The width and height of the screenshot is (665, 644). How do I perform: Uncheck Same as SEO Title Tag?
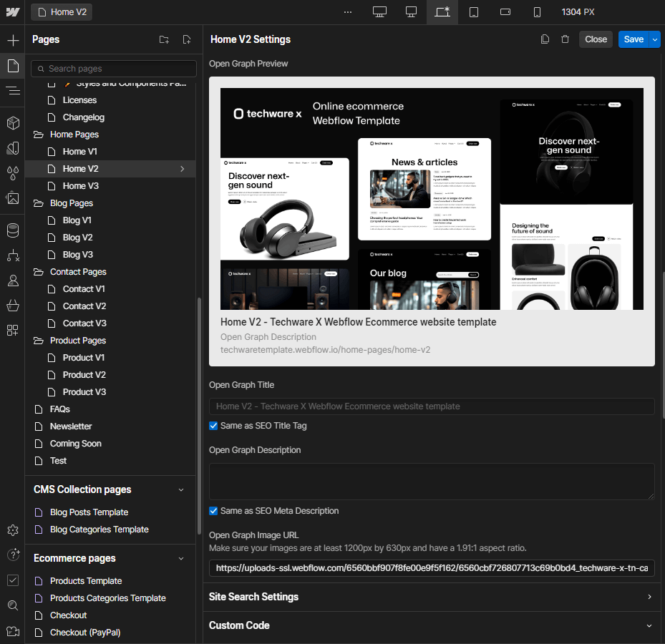pos(213,426)
